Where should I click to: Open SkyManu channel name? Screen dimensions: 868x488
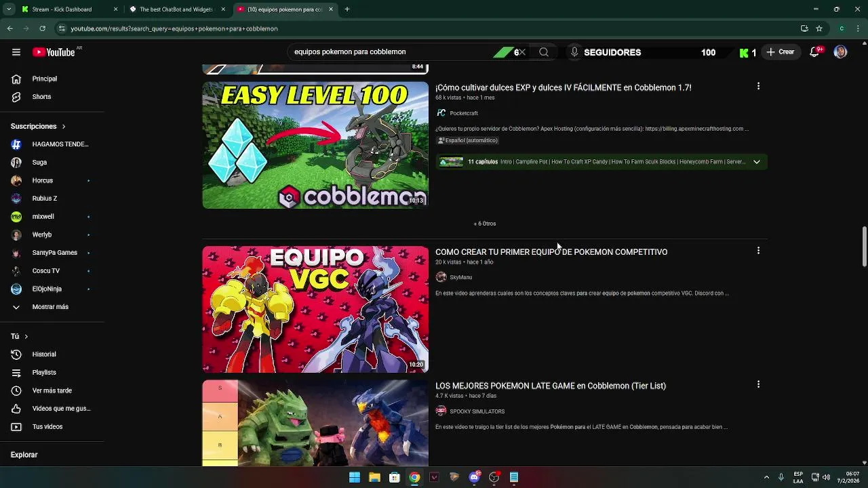point(460,277)
